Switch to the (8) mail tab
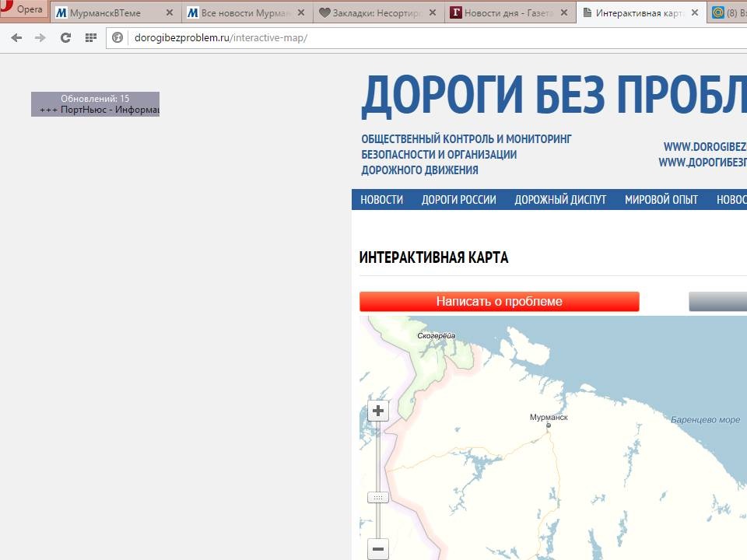 click(728, 13)
